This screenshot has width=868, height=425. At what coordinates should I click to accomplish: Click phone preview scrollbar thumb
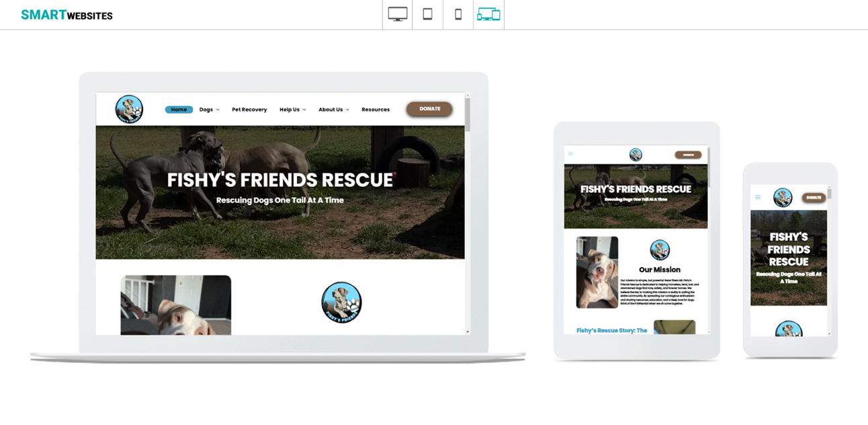830,194
